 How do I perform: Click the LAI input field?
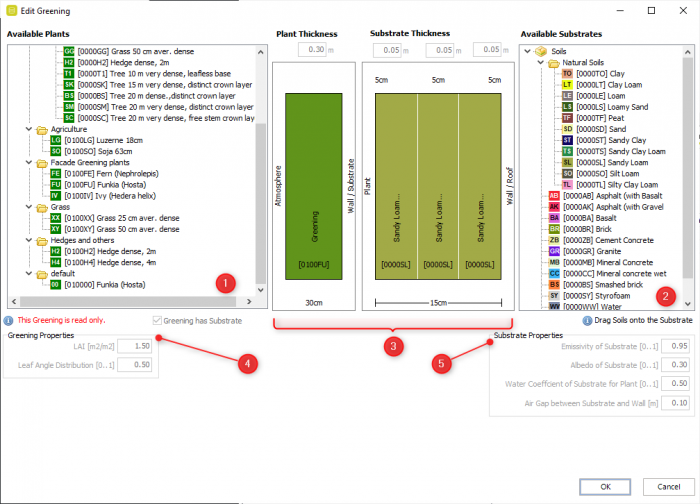pos(136,345)
